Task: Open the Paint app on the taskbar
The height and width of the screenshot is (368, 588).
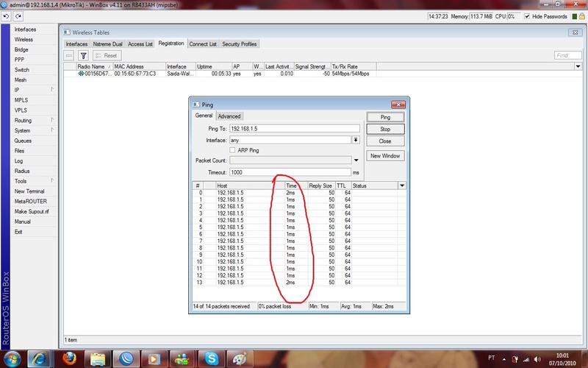Action: (240, 359)
